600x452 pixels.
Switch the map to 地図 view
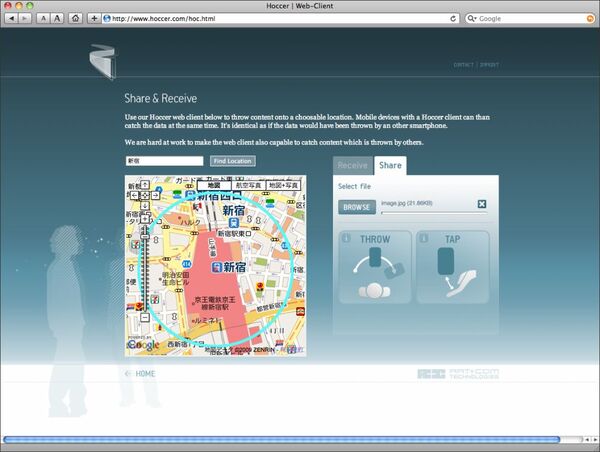214,185
